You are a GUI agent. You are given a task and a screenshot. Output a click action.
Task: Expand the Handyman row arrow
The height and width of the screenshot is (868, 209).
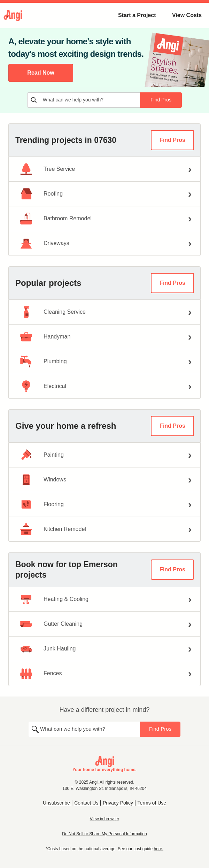(190, 337)
